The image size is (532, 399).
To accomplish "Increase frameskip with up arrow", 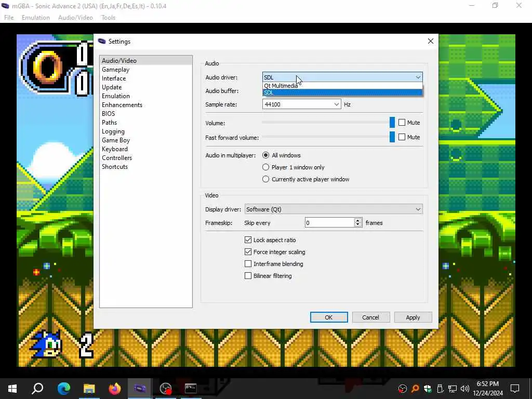I will [357, 220].
